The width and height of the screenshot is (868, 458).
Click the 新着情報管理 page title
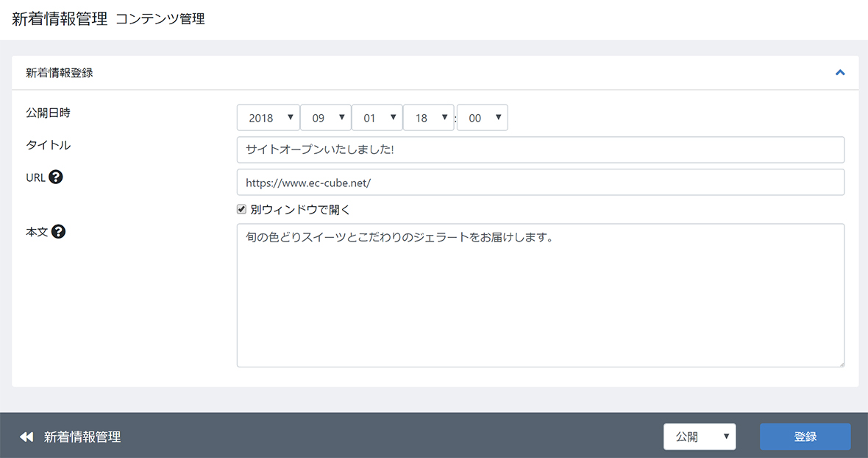[60, 19]
